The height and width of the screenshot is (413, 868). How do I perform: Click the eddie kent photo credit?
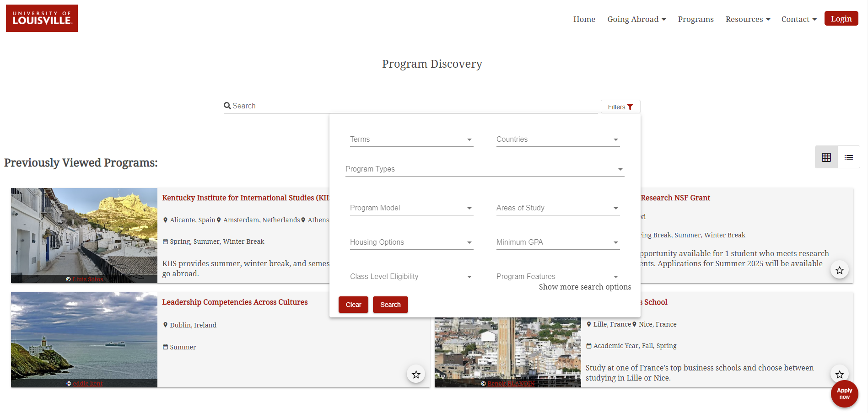click(x=88, y=383)
